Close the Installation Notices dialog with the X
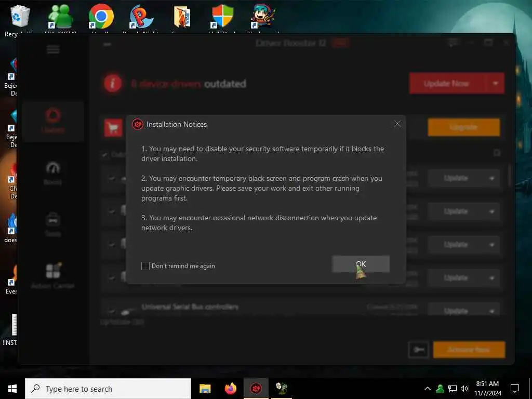Screen dimensions: 532x399 (397, 124)
